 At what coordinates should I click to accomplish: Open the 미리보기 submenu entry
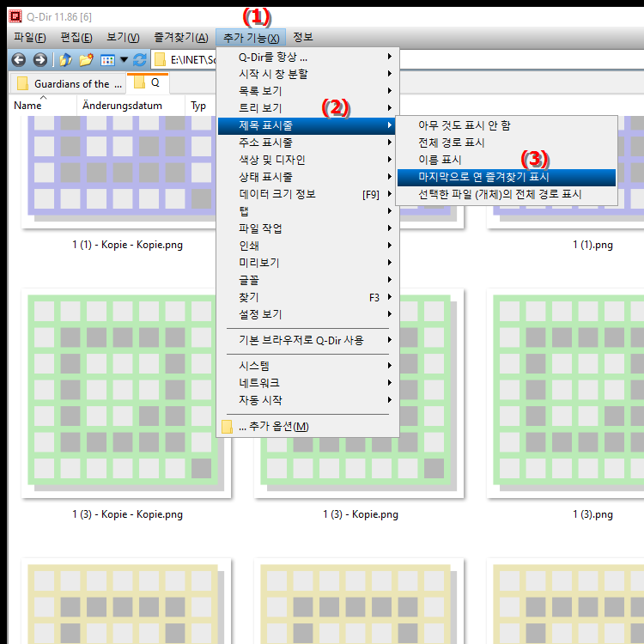coord(307,263)
